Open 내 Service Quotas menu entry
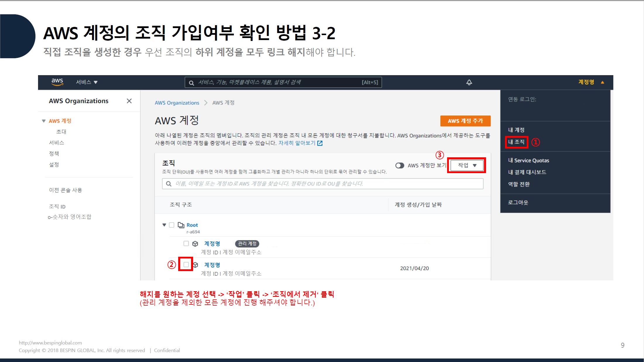The image size is (644, 362). pos(528,160)
